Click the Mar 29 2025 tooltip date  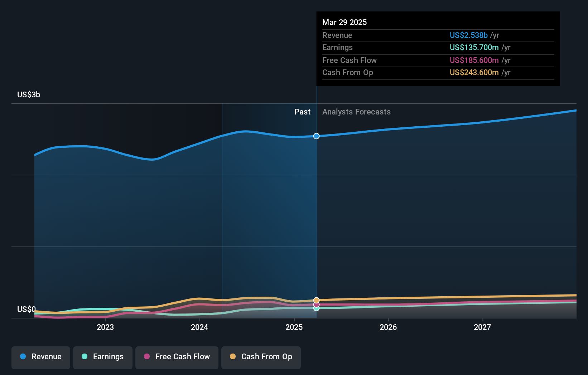pyautogui.click(x=344, y=22)
